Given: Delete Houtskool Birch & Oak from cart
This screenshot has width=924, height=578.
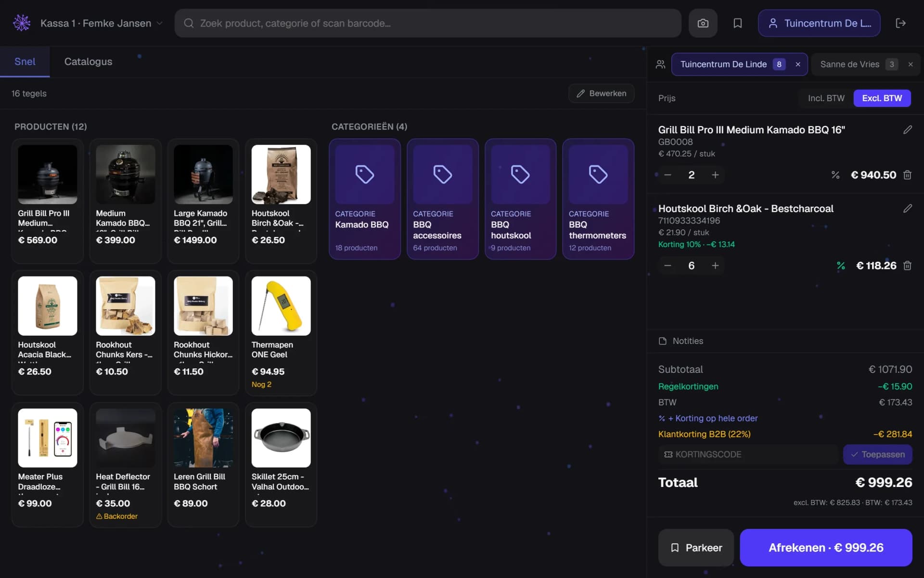Looking at the screenshot, I should (x=907, y=265).
